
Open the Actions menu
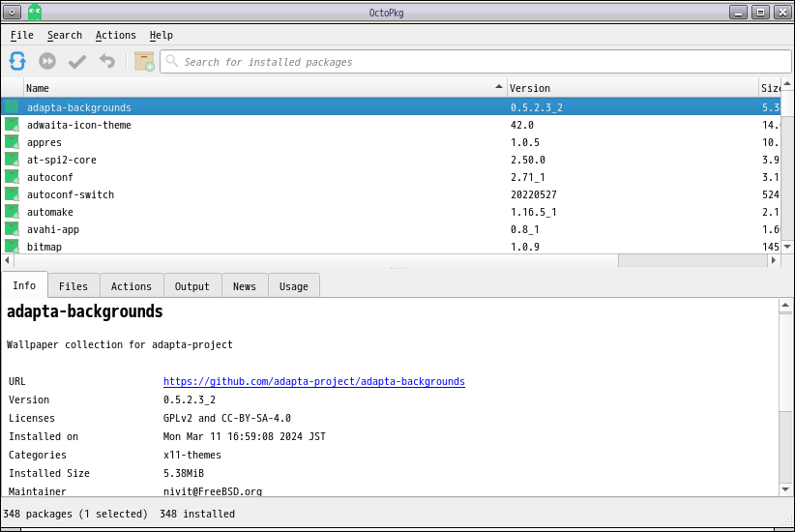pos(116,35)
